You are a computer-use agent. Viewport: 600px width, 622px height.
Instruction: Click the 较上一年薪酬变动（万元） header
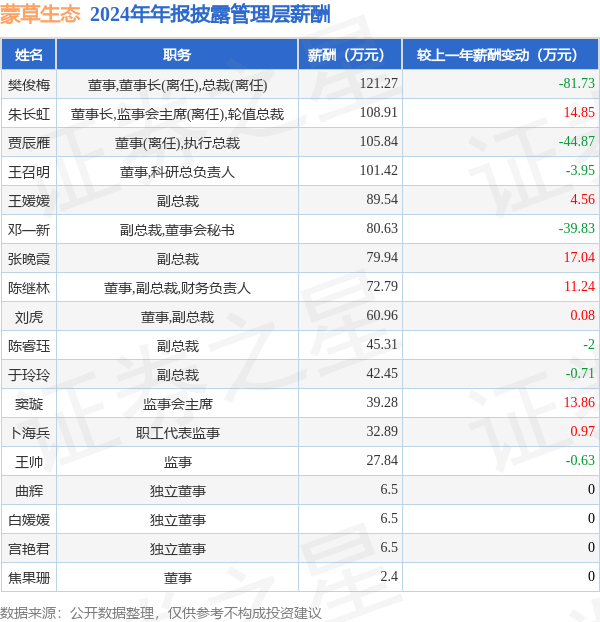pyautogui.click(x=500, y=55)
